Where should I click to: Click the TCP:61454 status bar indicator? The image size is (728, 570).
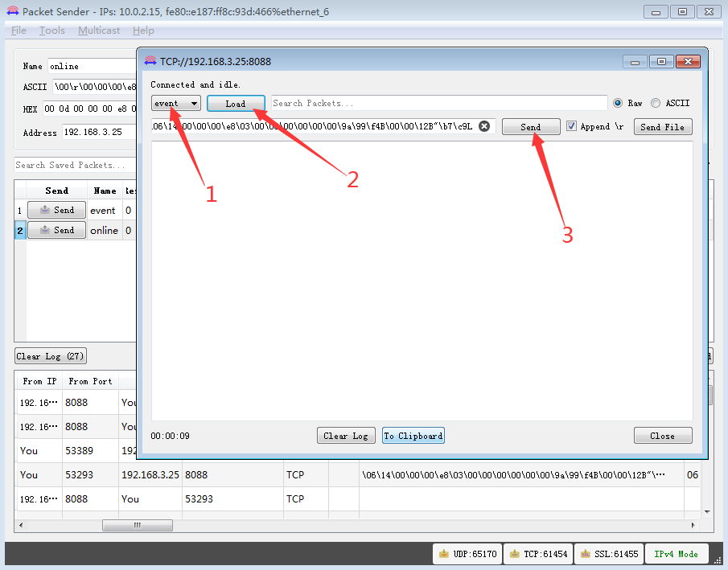coord(538,554)
